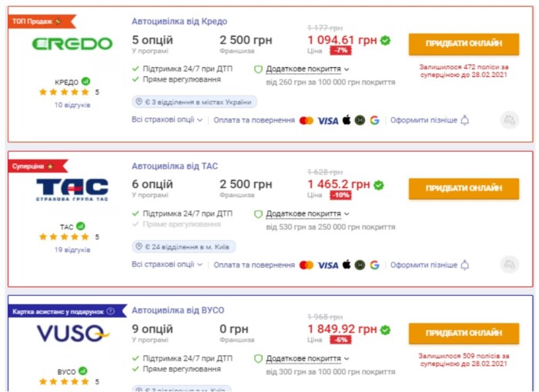The image size is (539, 392).
Task: Click the ТАС company logo
Action: (72, 189)
